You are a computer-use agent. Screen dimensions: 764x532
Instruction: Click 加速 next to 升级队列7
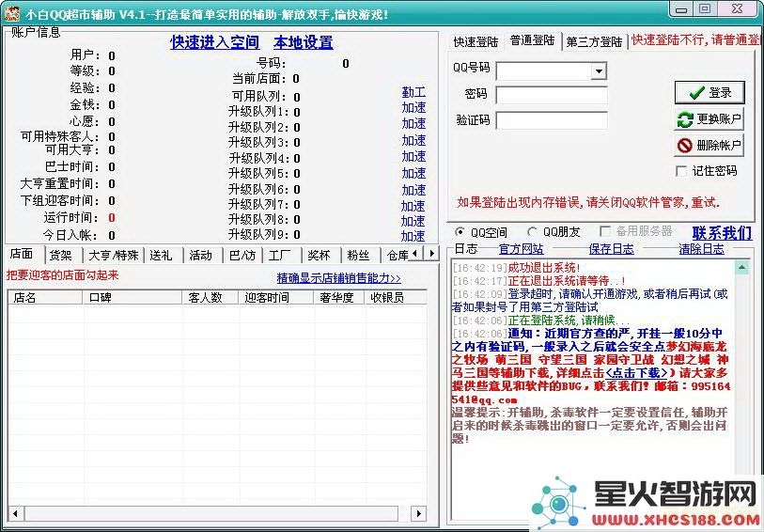tap(413, 206)
